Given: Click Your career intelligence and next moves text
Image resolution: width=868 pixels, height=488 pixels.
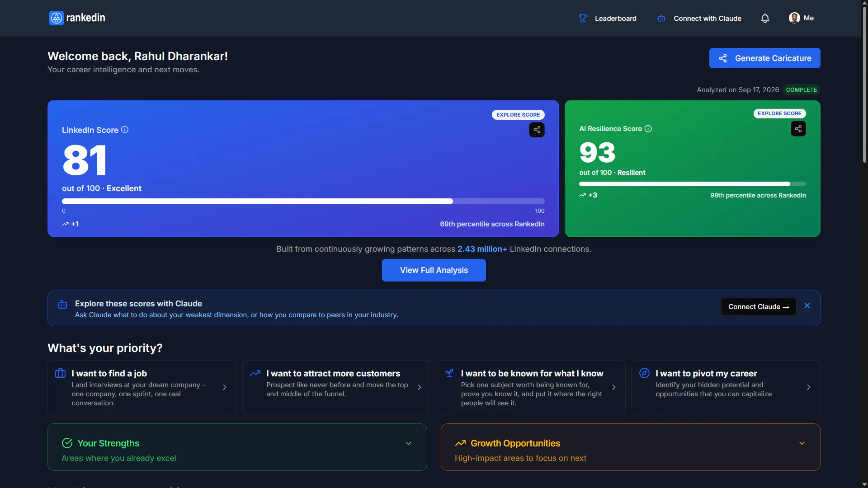Looking at the screenshot, I should [123, 70].
